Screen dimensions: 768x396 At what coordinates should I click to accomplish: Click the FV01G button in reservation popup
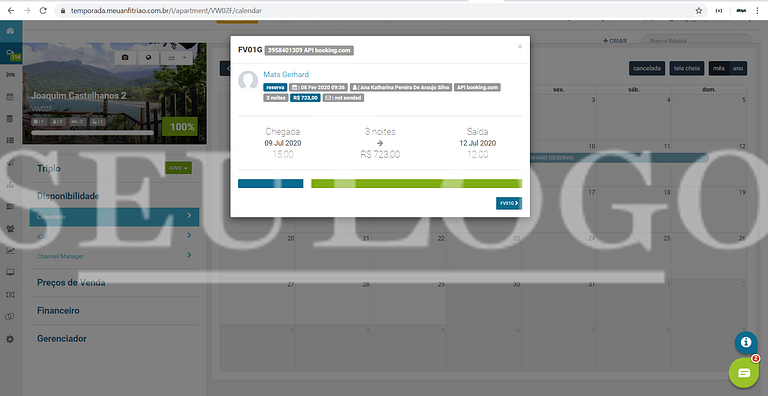(509, 203)
